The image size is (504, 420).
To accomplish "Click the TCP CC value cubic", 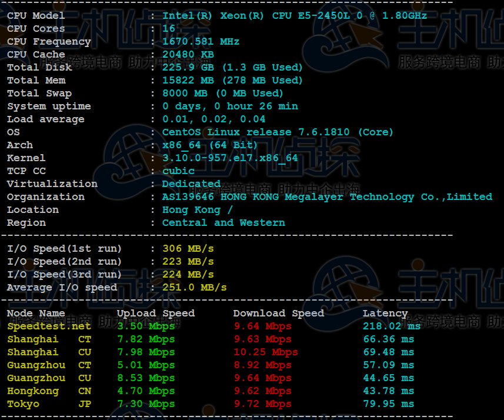I will [178, 171].
